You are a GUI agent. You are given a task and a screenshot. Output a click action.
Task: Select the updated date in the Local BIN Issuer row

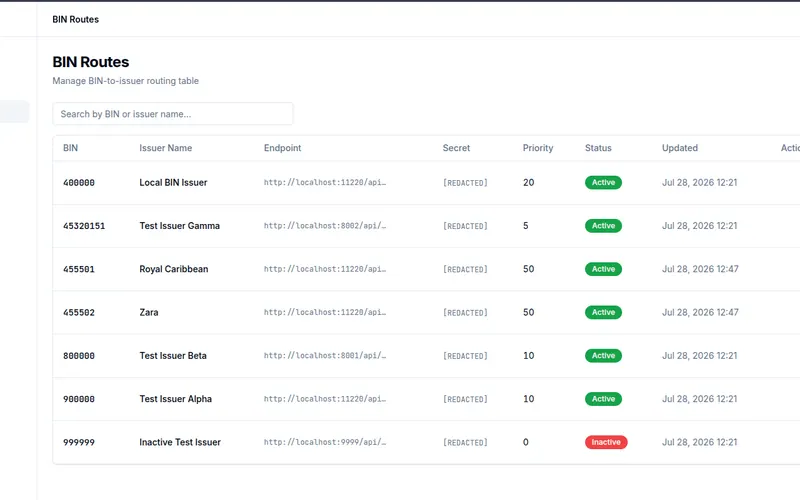(699, 183)
